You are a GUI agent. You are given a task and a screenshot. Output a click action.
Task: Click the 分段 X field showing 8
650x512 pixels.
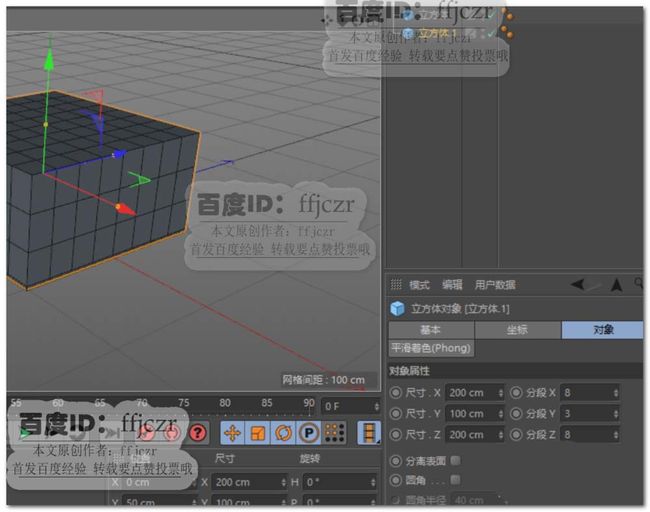coord(589,393)
